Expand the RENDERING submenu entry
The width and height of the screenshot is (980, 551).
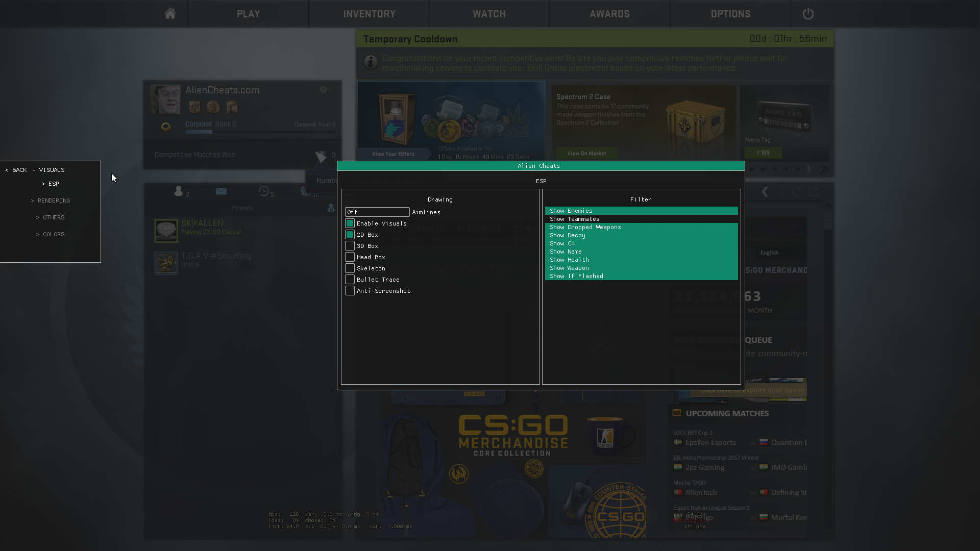(x=51, y=201)
